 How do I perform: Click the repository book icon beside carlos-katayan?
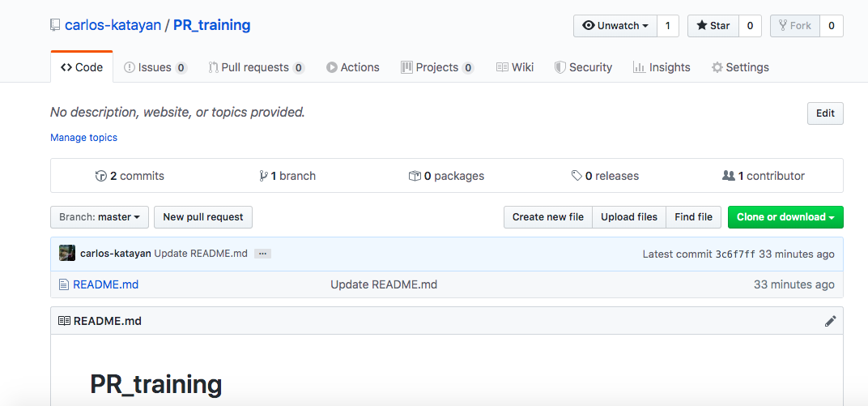(x=55, y=25)
